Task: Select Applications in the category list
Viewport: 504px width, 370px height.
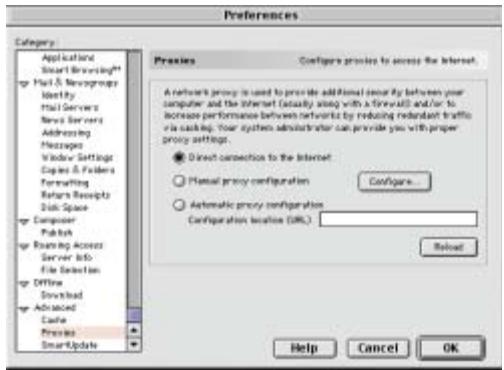Action: point(68,57)
